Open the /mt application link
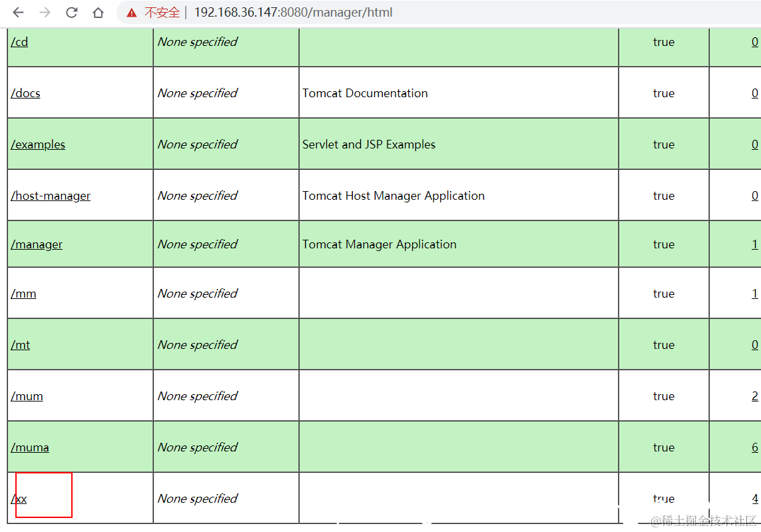Viewport: 761px width, 532px height. [21, 345]
